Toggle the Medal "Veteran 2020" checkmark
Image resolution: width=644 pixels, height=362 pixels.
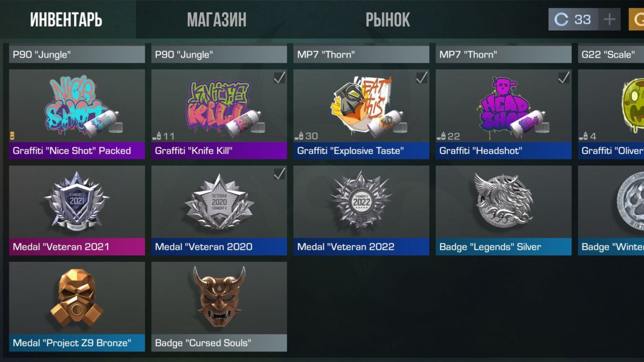279,174
